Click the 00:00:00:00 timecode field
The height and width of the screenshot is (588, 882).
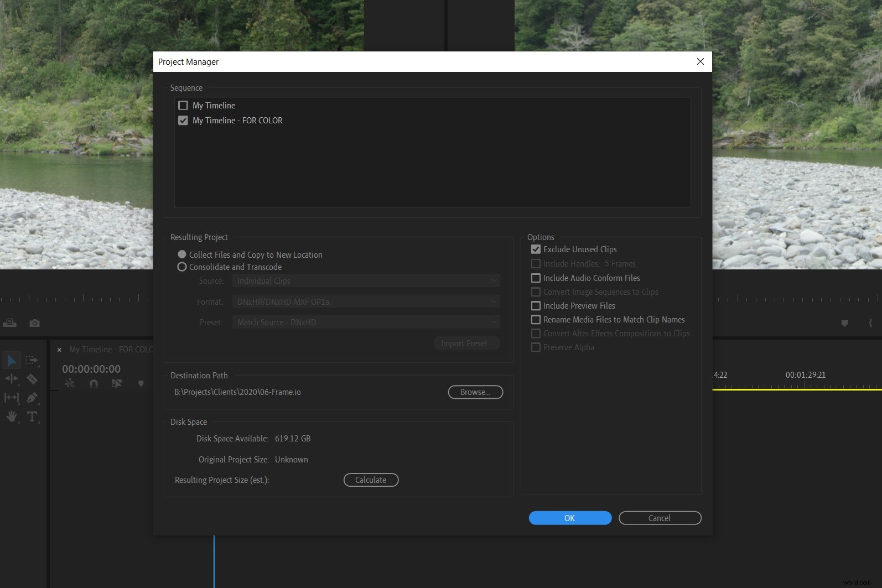(91, 369)
